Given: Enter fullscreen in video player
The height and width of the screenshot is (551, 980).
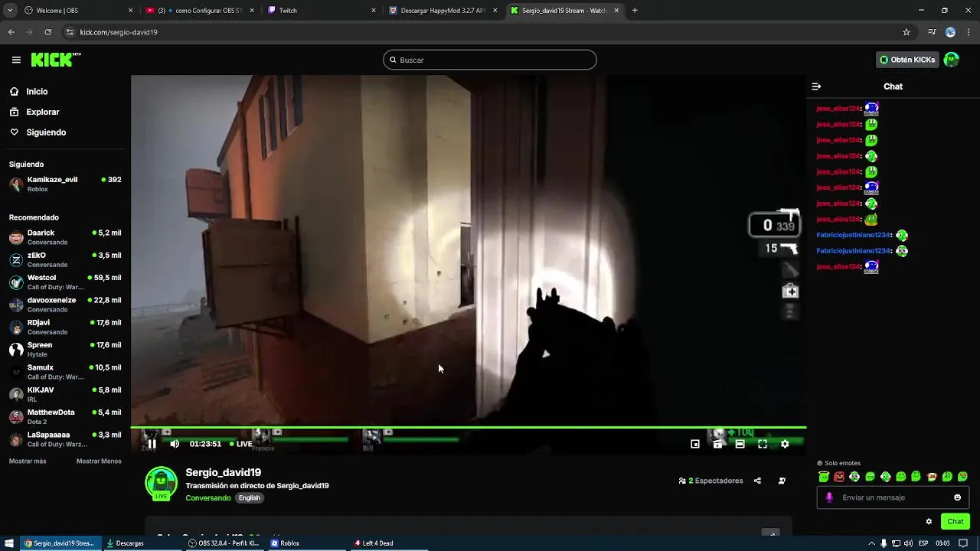Looking at the screenshot, I should (x=763, y=444).
